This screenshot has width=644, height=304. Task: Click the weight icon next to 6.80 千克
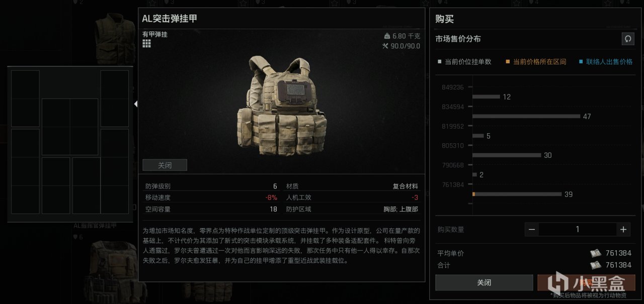387,36
